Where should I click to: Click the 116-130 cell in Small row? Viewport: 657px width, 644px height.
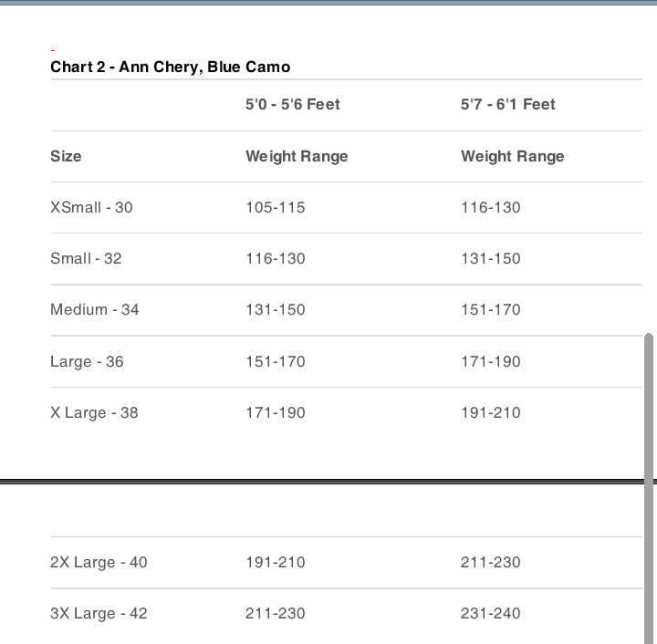(x=275, y=258)
